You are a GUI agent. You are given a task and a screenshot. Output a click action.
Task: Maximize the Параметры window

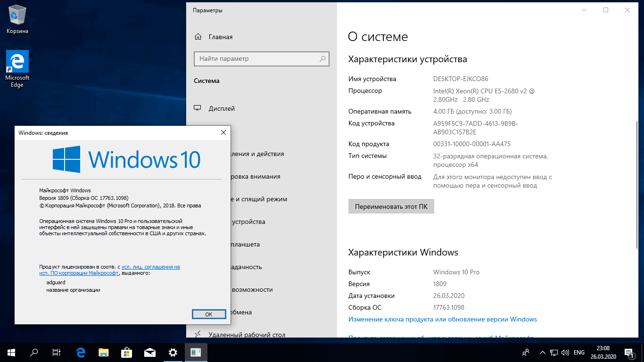(606, 10)
